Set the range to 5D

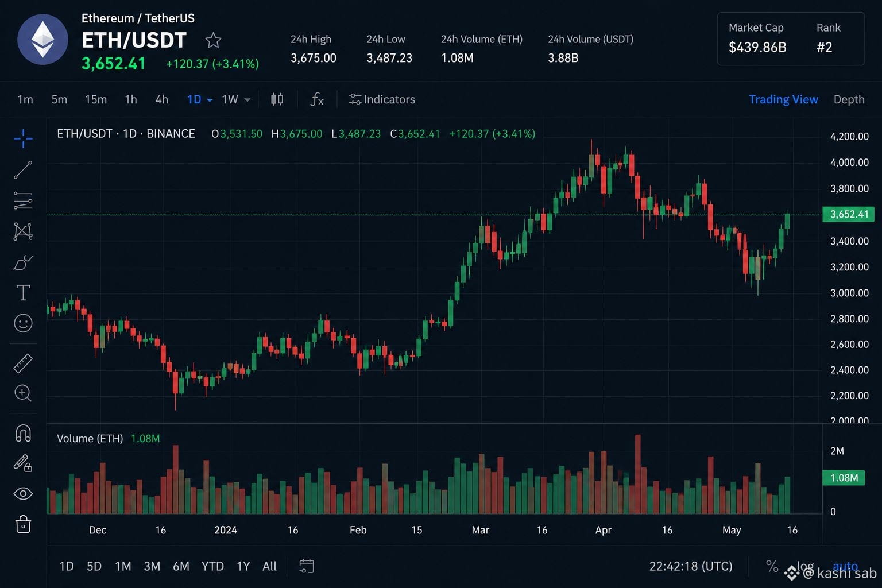pos(94,566)
